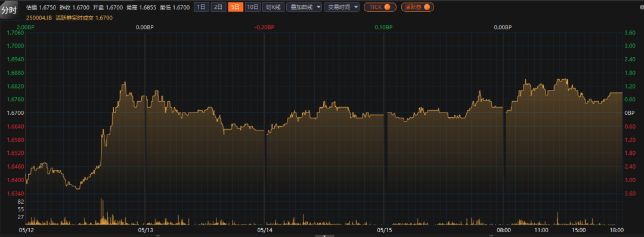This screenshot has width=644, height=237.
Task: Click the 05/12 date label
Action: click(x=27, y=230)
